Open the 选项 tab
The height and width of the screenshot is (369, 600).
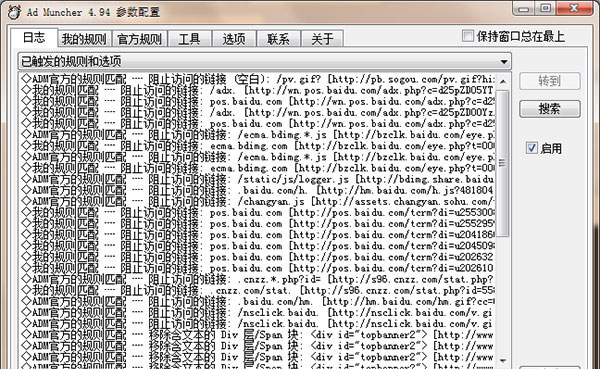pyautogui.click(x=234, y=39)
